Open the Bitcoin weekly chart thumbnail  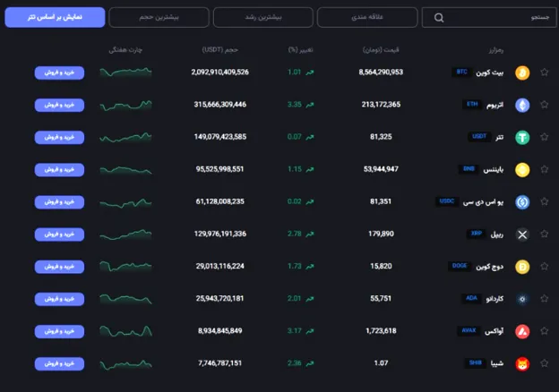(125, 72)
